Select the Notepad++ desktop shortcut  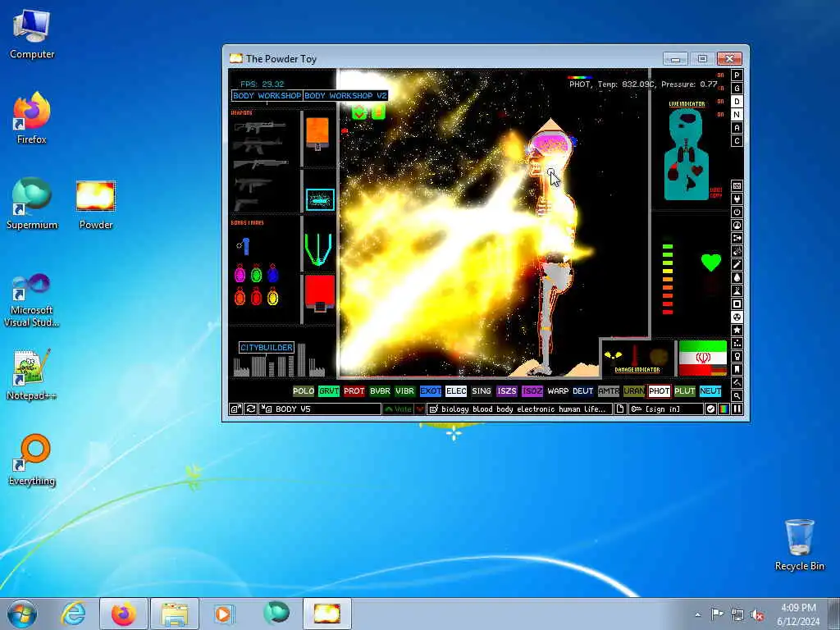32,374
